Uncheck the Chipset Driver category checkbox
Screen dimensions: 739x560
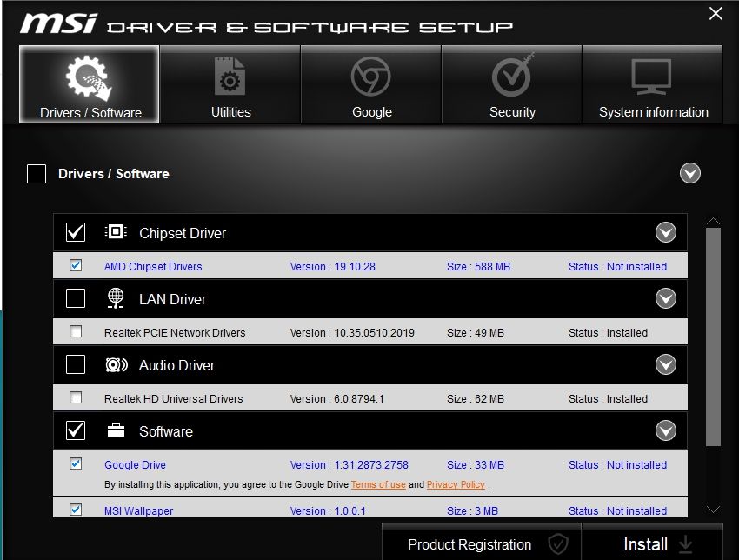point(76,232)
